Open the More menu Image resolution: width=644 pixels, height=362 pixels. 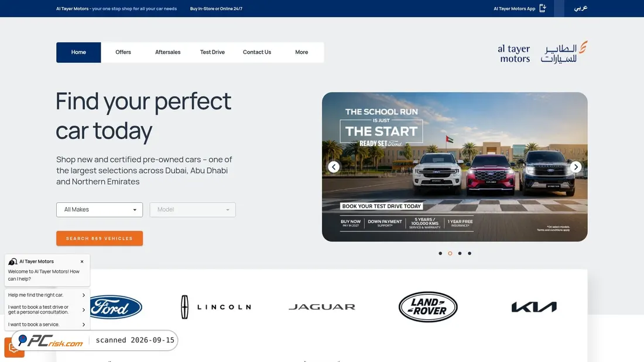point(302,52)
